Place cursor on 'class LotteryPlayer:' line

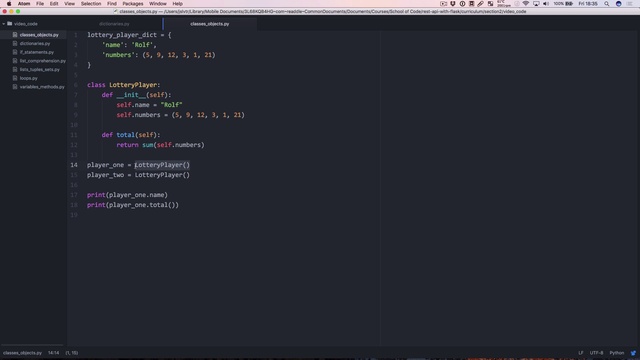(x=124, y=85)
